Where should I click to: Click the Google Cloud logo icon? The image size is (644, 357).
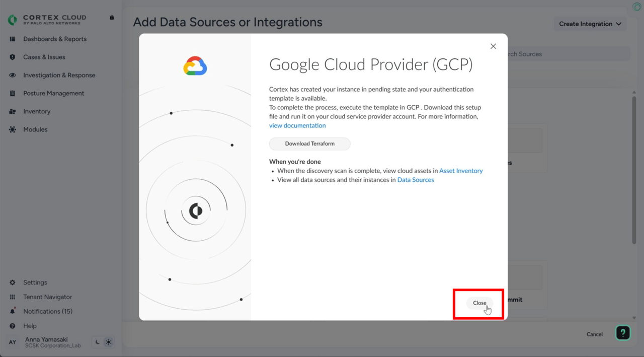click(195, 66)
